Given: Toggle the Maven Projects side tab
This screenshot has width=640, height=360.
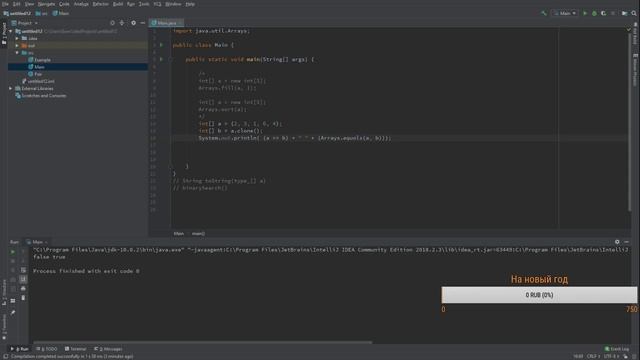Looking at the screenshot, I should point(636,69).
